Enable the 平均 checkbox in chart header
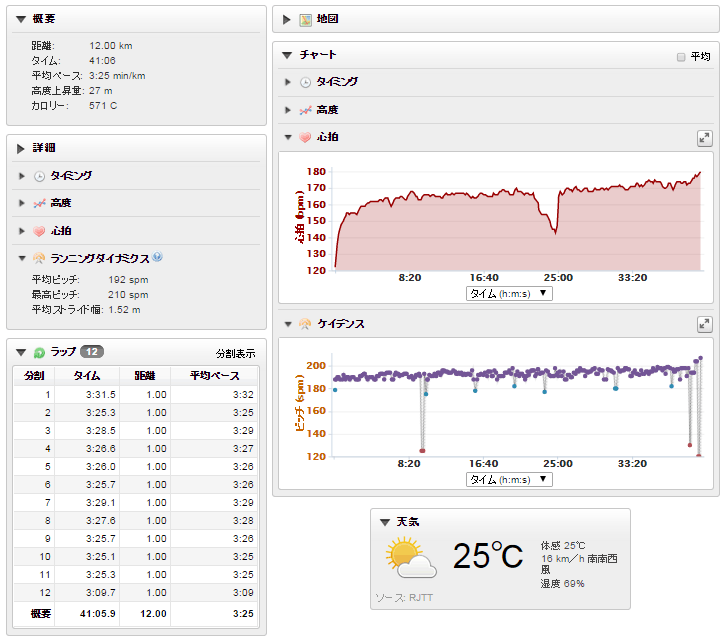The image size is (727, 641). 681,57
